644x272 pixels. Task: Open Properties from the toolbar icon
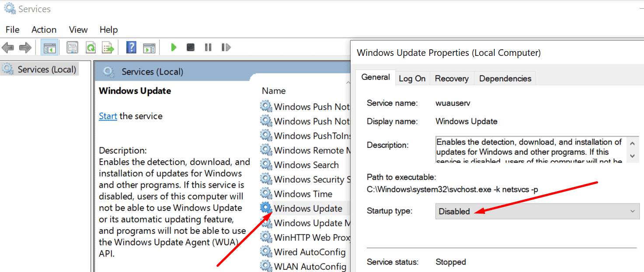pyautogui.click(x=73, y=47)
